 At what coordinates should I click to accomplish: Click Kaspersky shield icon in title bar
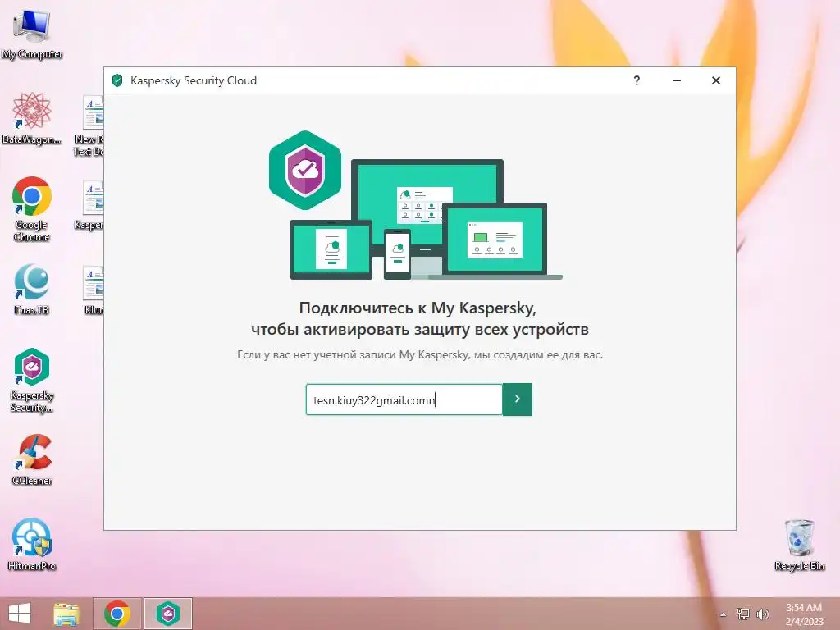point(117,80)
